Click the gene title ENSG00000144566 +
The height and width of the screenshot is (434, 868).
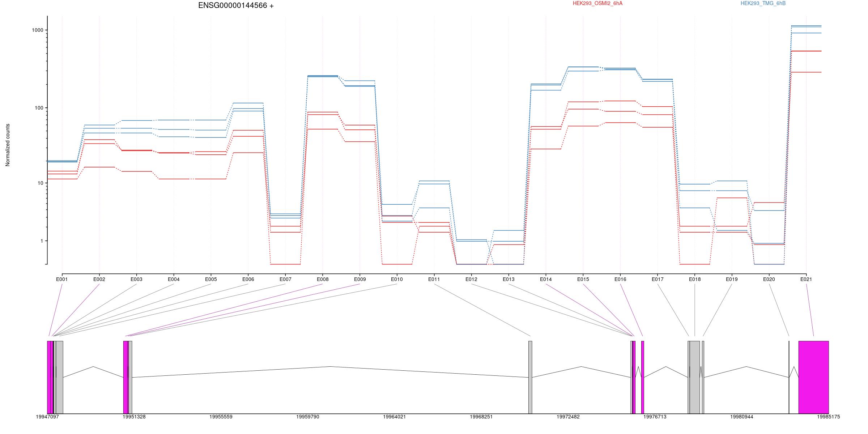(236, 5)
